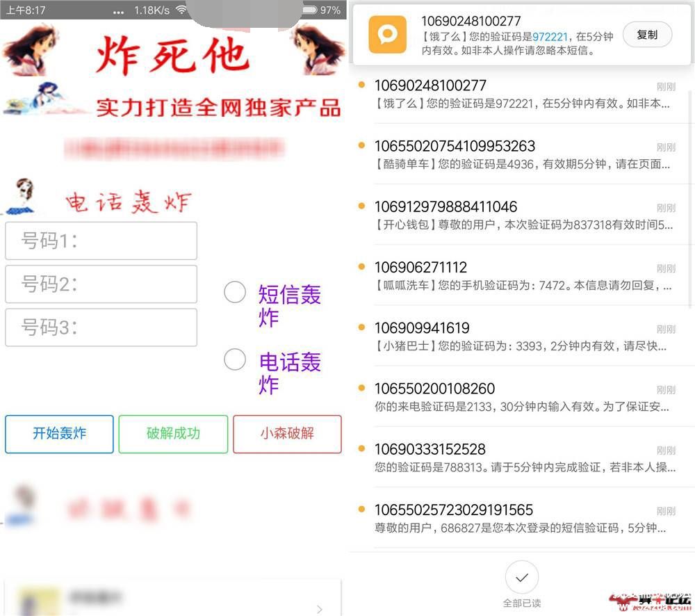
Task: Tap the chevron arrow on blurred bottom card
Action: point(320,609)
